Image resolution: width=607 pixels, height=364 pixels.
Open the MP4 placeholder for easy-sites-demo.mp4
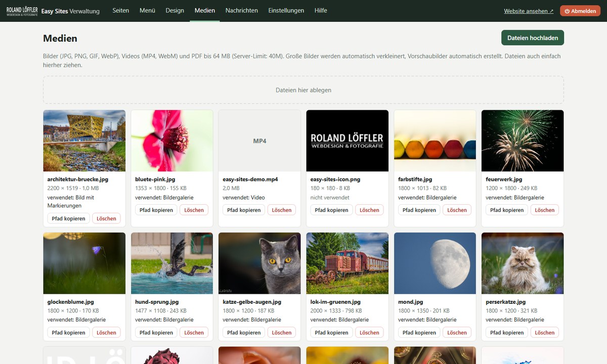point(259,141)
